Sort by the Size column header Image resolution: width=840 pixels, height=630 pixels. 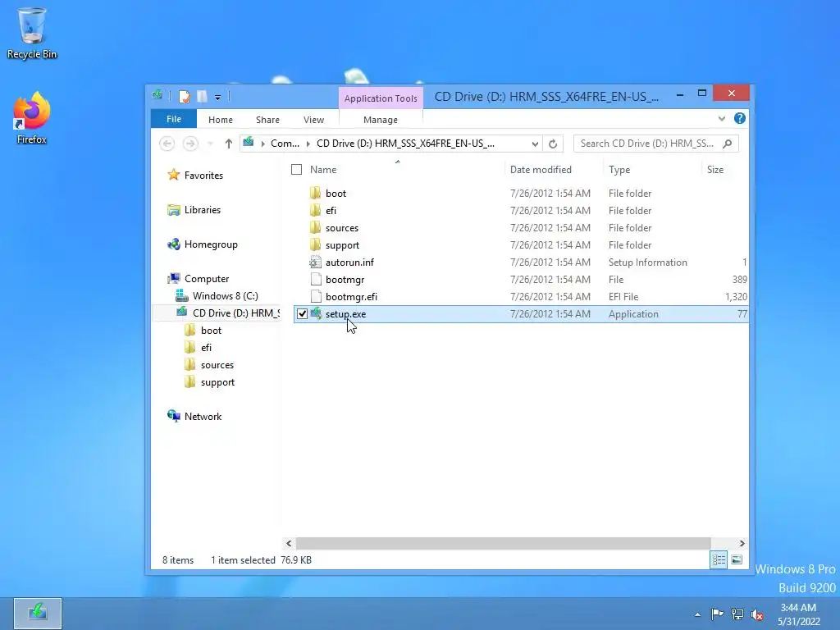[x=715, y=169]
